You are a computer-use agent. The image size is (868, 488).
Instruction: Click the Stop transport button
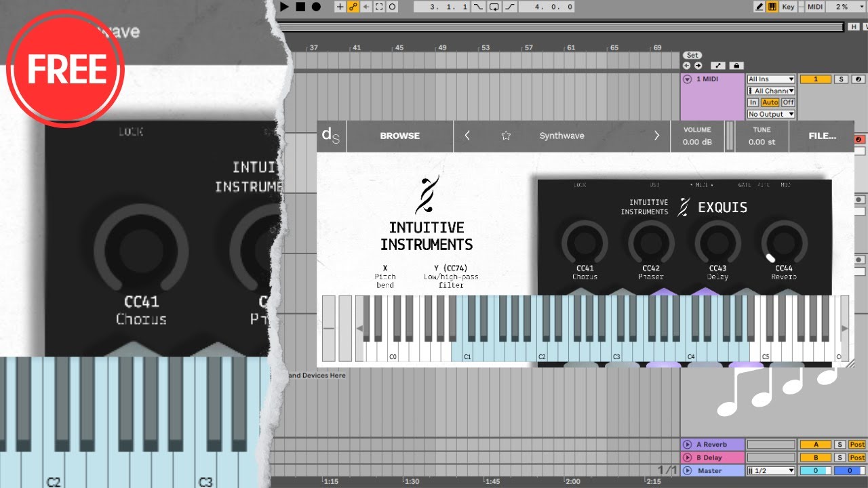(300, 7)
